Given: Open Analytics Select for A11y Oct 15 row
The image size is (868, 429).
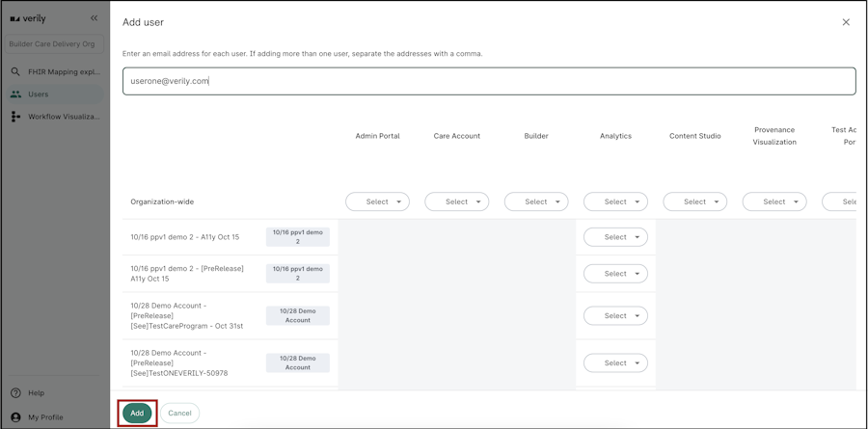Looking at the screenshot, I should [x=615, y=237].
